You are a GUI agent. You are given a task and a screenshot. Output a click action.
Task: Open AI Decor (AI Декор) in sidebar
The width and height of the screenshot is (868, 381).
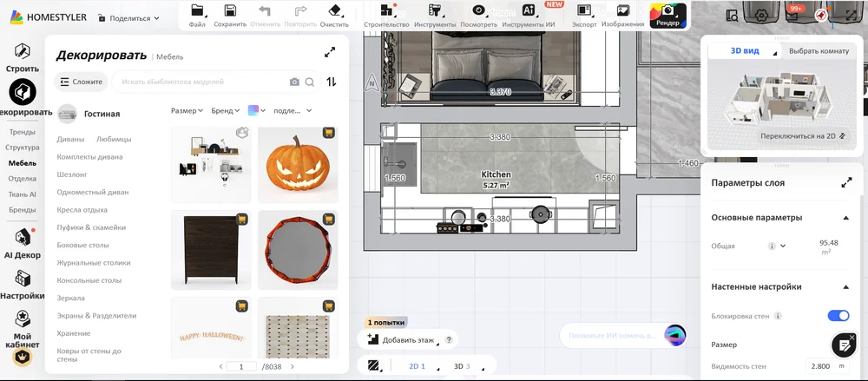(x=22, y=242)
